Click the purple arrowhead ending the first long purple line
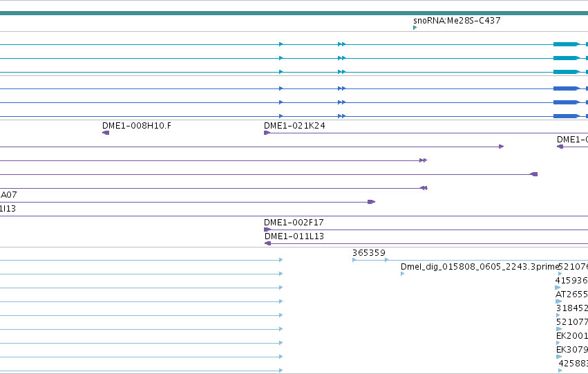The height and width of the screenshot is (374, 588). [x=502, y=147]
